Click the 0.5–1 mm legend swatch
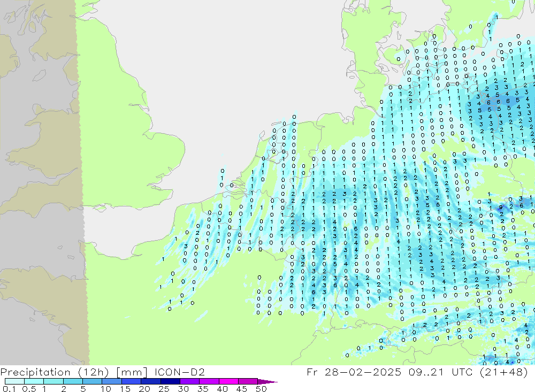The height and width of the screenshot is (392, 535). (34, 381)
